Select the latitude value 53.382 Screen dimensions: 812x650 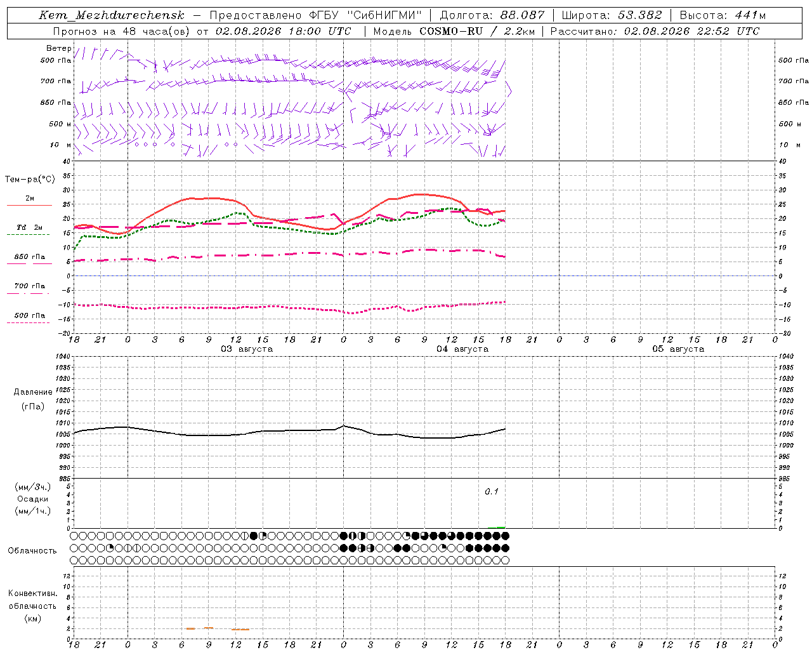coord(639,15)
